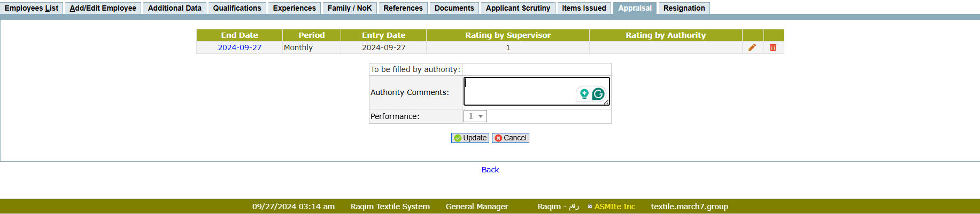The height and width of the screenshot is (214, 980).
Task: Click the Update button
Action: (x=470, y=138)
